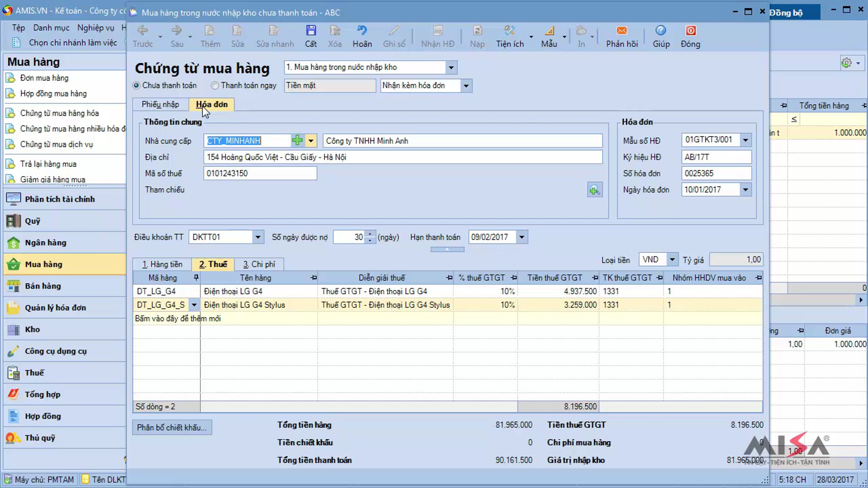868x488 pixels.
Task: Click the Ghi sổ post icon
Action: pyautogui.click(x=394, y=31)
